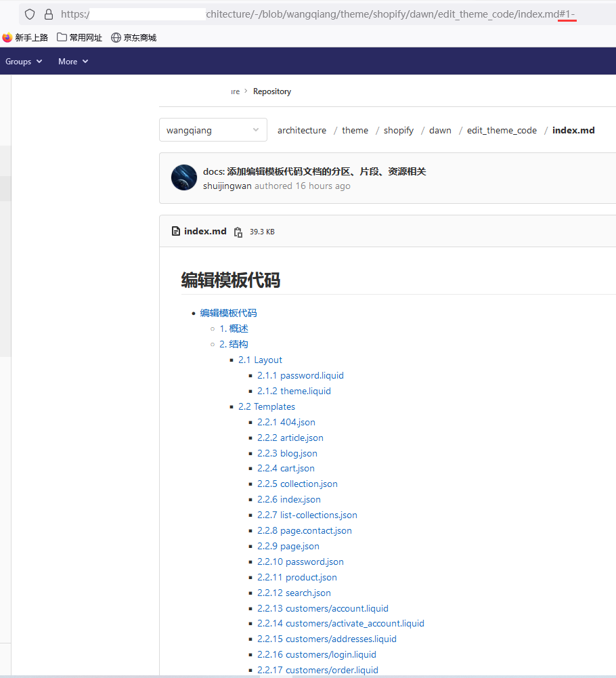616x678 pixels.
Task: Open the wangqiang branch selector dropdown
Action: 213,130
